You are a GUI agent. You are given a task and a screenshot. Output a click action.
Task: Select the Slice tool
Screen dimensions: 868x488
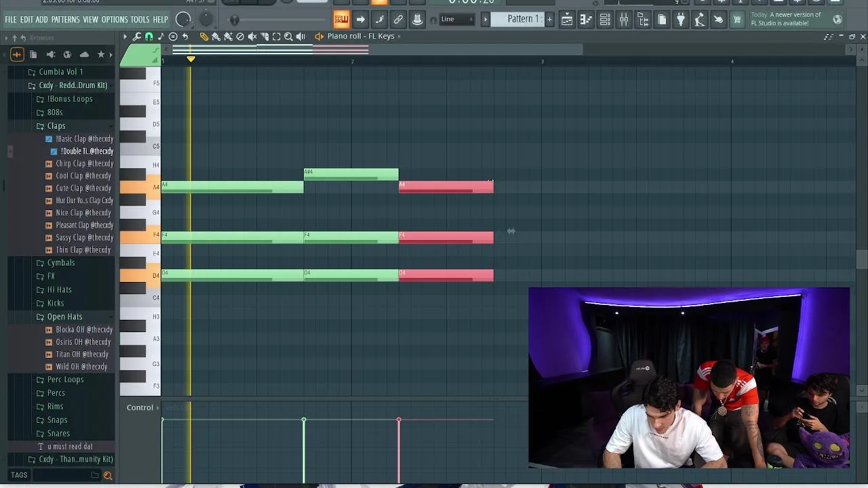tap(264, 37)
